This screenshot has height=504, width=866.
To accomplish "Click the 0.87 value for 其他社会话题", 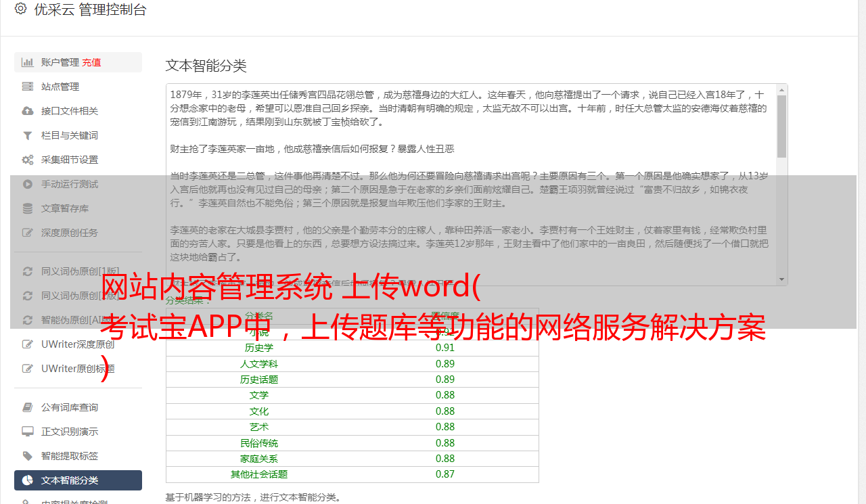I will coord(445,474).
